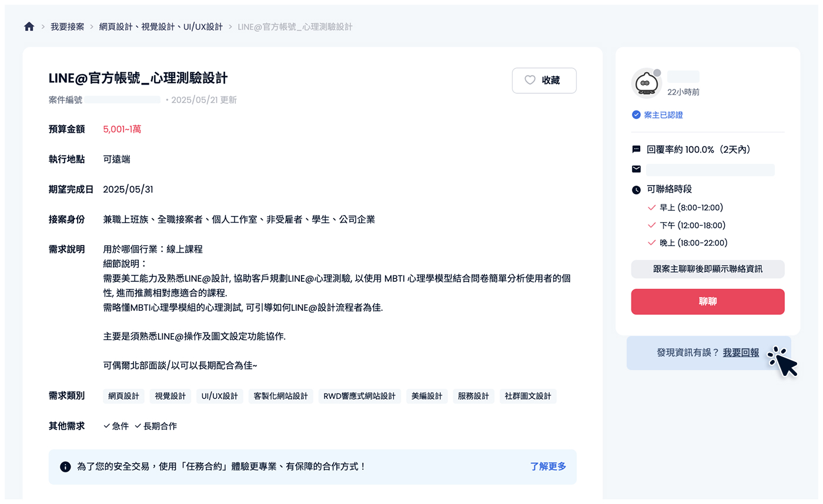
Task: Select the 客製化網站設計 category tag
Action: tap(280, 396)
